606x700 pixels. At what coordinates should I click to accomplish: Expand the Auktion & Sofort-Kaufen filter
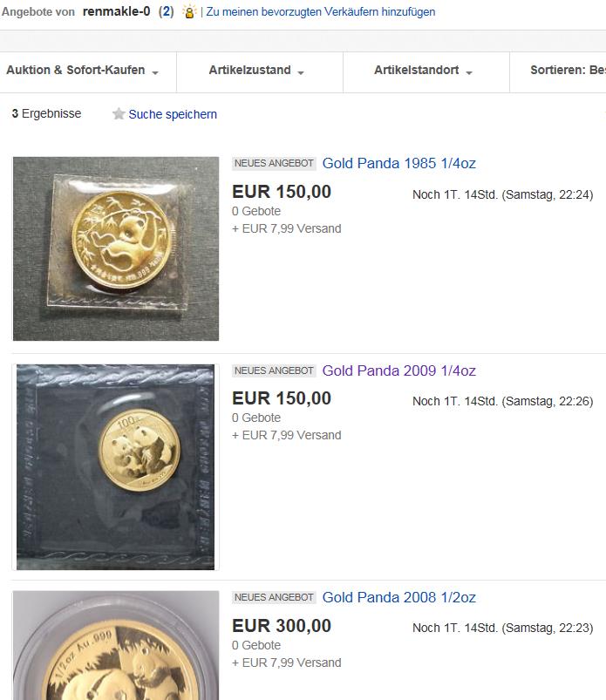pyautogui.click(x=82, y=71)
